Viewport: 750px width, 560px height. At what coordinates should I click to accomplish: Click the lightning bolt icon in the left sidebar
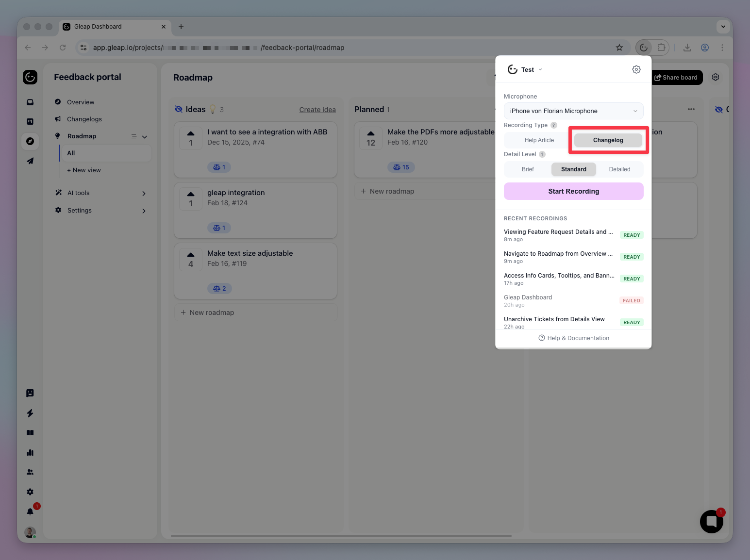point(30,413)
